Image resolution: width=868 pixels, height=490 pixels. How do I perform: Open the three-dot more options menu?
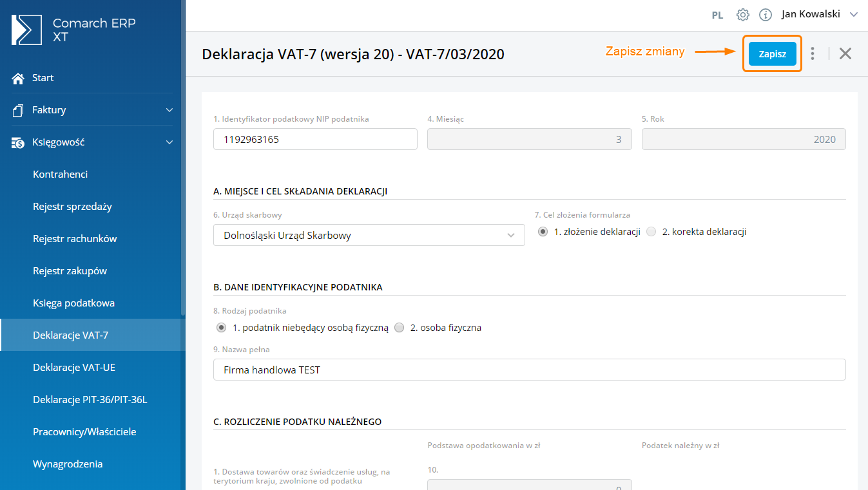click(x=813, y=53)
